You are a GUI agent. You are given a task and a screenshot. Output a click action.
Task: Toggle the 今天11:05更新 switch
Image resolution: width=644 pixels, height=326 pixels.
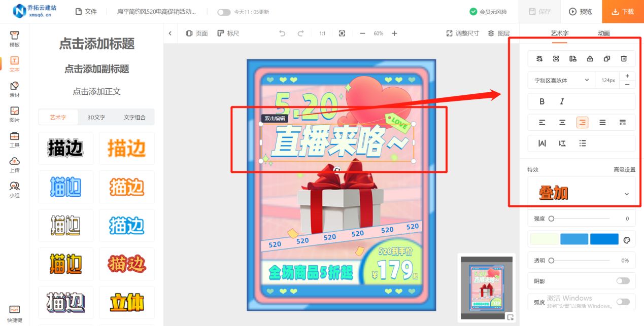[x=223, y=11]
